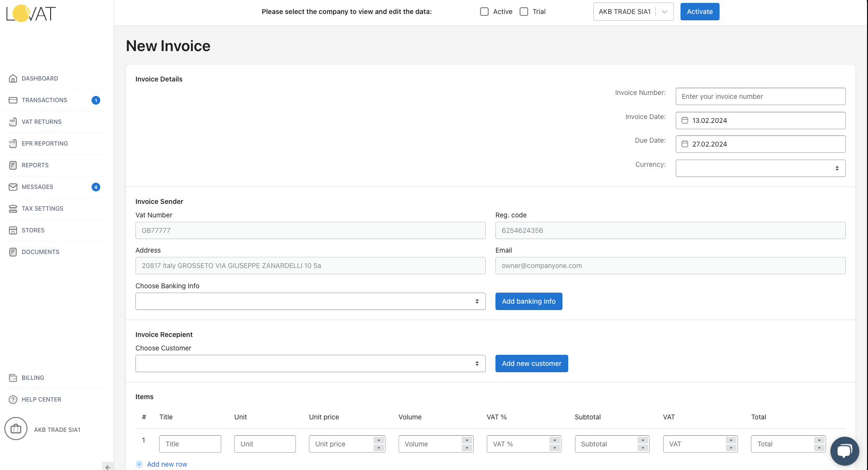The image size is (868, 470).
Task: Click the Unit price stepper arrows
Action: [x=379, y=444]
